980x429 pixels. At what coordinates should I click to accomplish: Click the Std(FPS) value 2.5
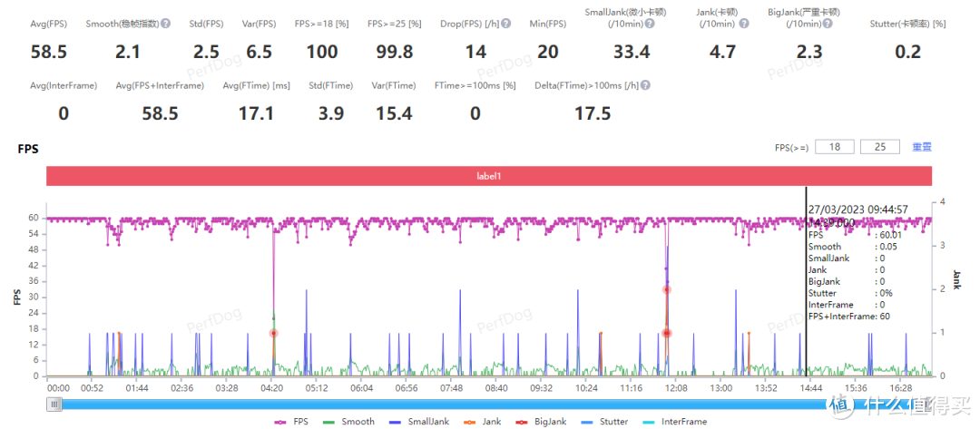(x=206, y=52)
